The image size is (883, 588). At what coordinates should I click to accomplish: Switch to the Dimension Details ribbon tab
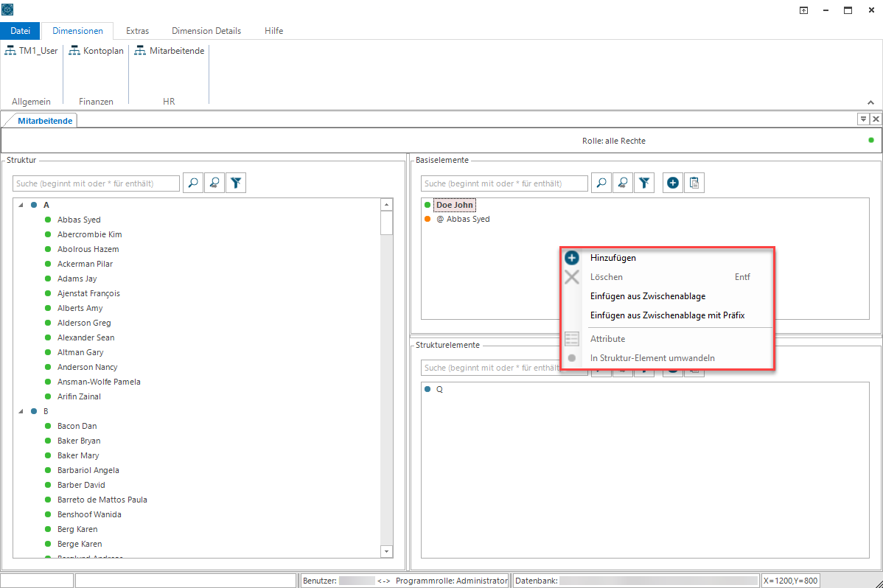206,31
